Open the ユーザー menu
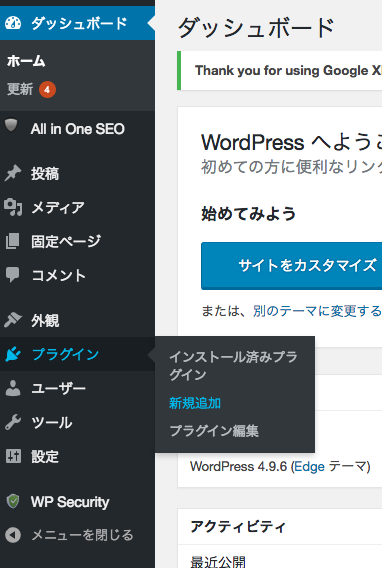 tap(77, 388)
